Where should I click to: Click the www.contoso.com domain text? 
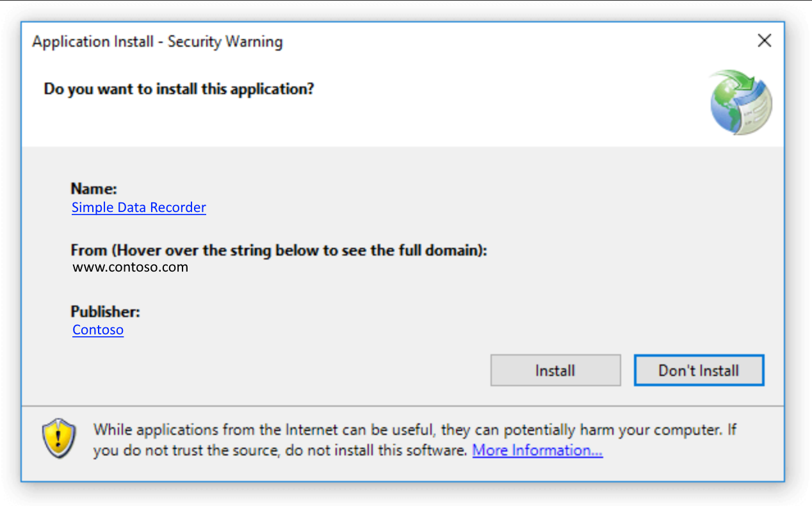130,267
